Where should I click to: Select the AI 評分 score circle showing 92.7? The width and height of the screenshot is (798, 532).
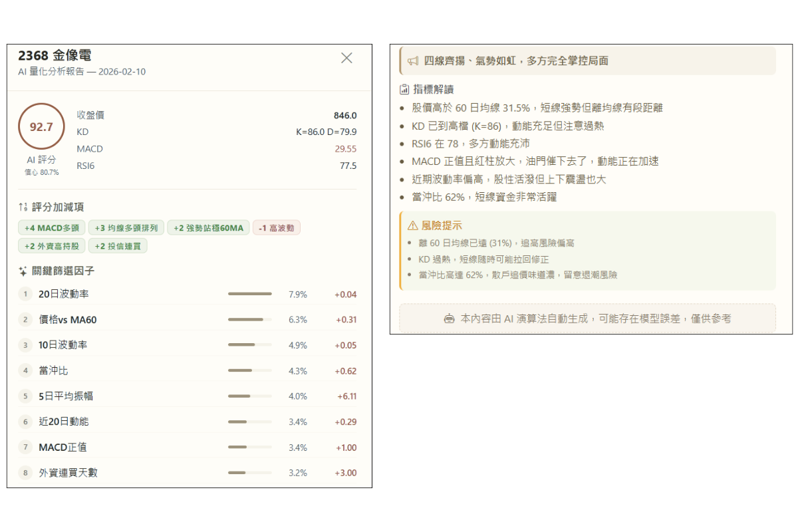coord(41,126)
